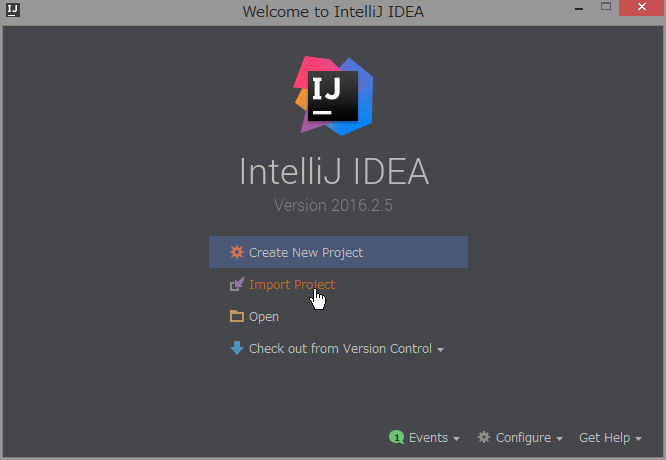Expand the Events dropdown arrow
The width and height of the screenshot is (666, 460).
point(457,439)
